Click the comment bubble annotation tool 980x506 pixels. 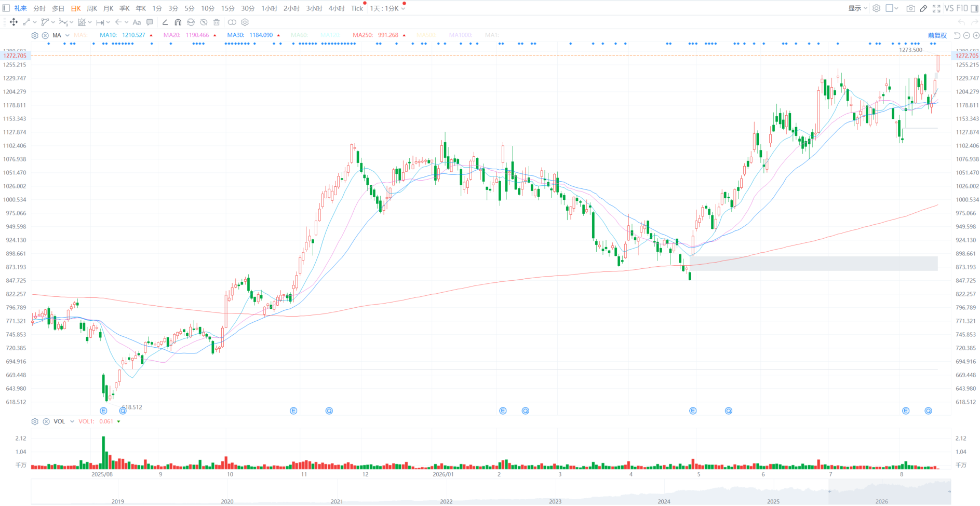(150, 22)
